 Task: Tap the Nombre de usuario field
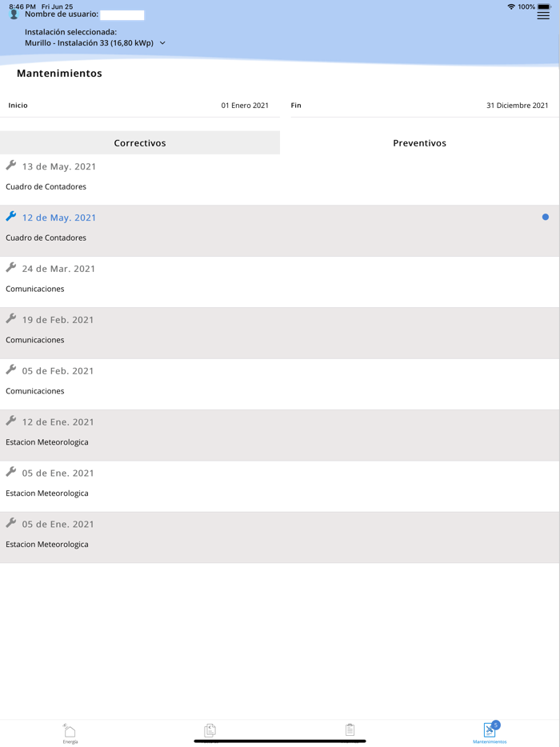click(x=122, y=15)
